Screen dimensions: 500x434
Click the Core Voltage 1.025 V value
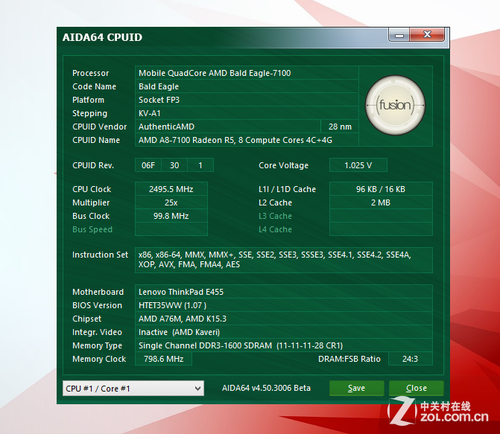[358, 165]
